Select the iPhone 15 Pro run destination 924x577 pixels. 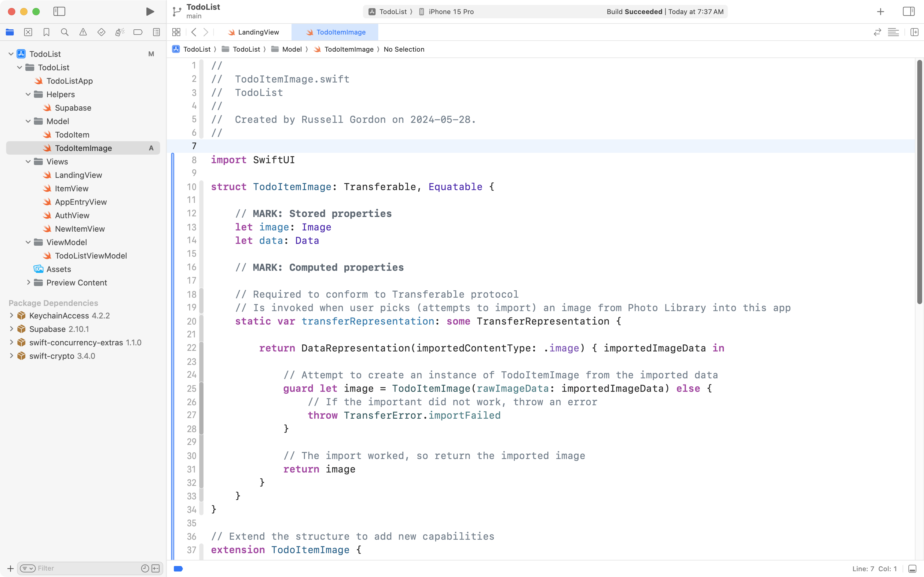450,11
